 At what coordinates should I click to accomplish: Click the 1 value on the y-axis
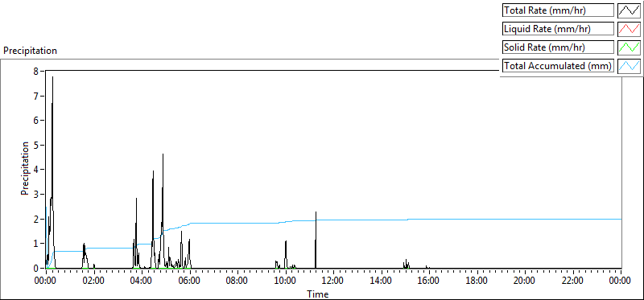coord(35,244)
